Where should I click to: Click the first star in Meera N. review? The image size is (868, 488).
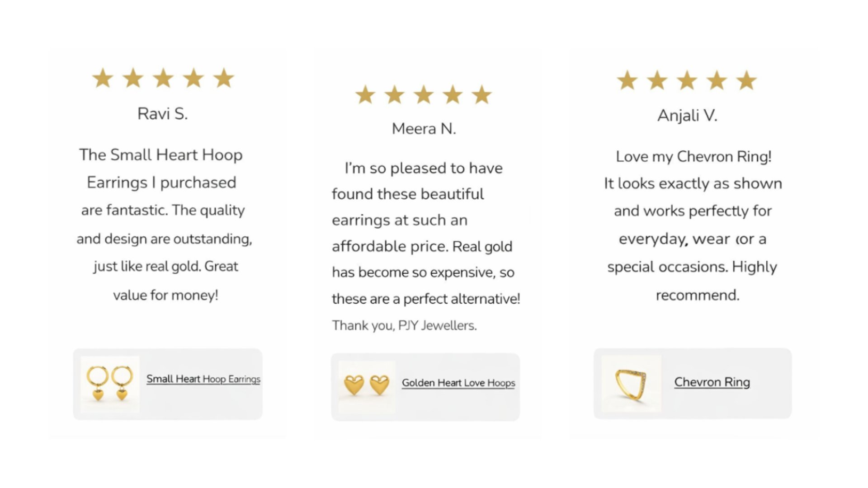[365, 95]
